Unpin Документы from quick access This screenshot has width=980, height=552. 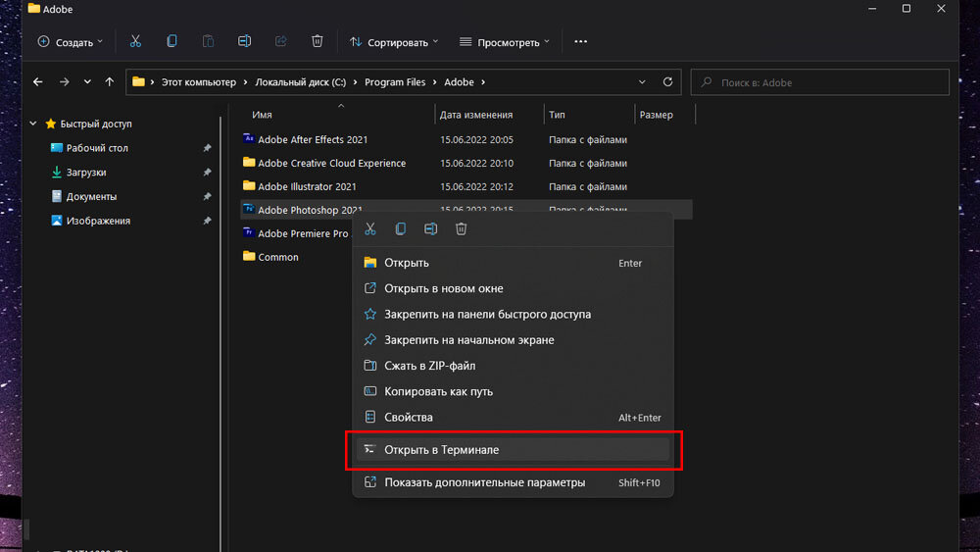coord(207,196)
